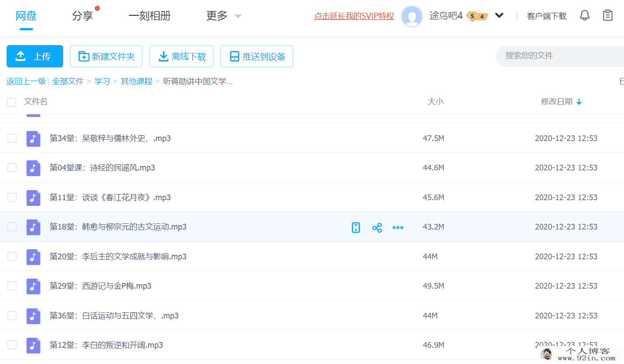
Task: Click the notification bell icon
Action: point(585,16)
